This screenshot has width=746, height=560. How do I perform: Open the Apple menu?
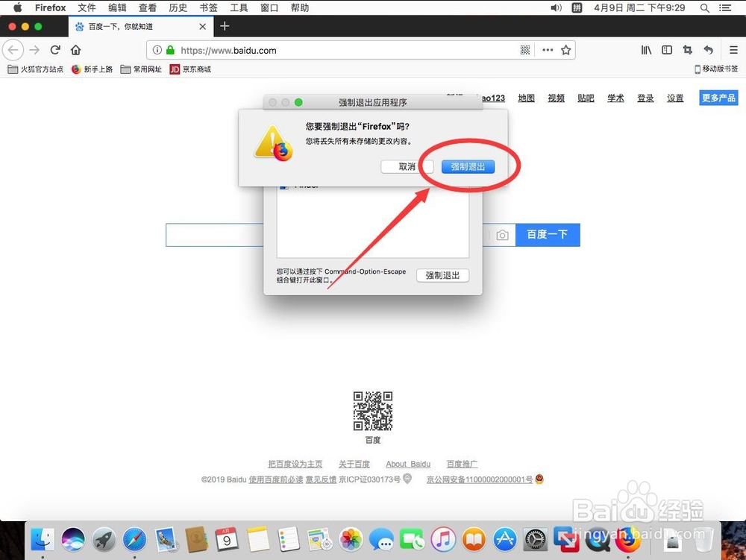point(18,7)
